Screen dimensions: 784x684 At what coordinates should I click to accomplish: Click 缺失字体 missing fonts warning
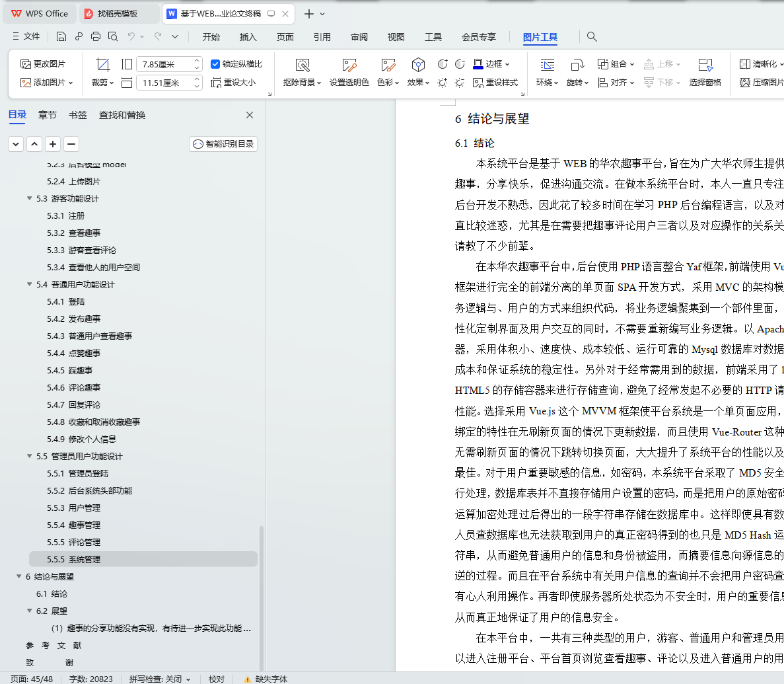266,679
